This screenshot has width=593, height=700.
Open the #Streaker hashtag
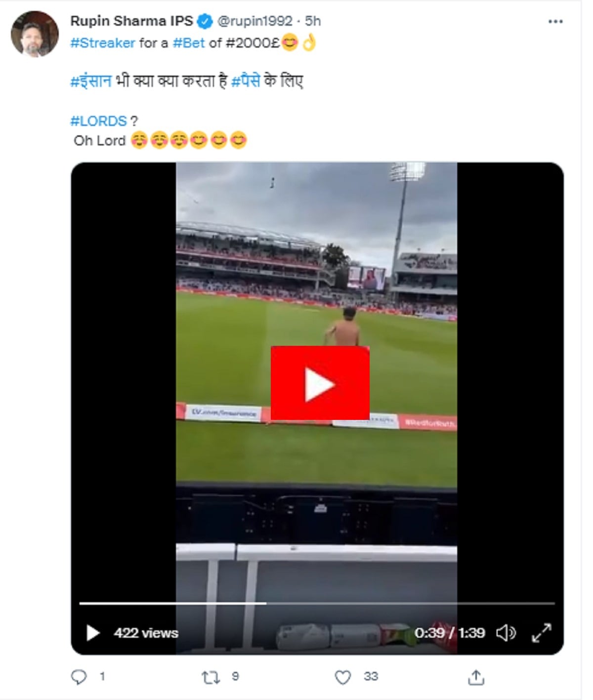coord(103,43)
